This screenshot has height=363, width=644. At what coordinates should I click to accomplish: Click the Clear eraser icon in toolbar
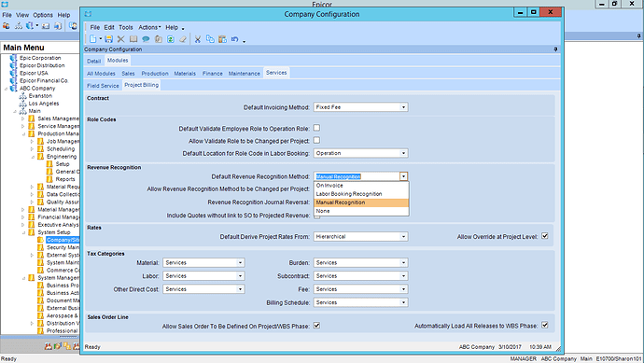[183, 39]
